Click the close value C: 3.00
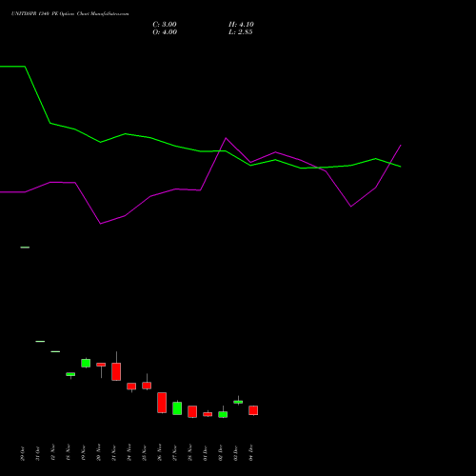 [165, 25]
